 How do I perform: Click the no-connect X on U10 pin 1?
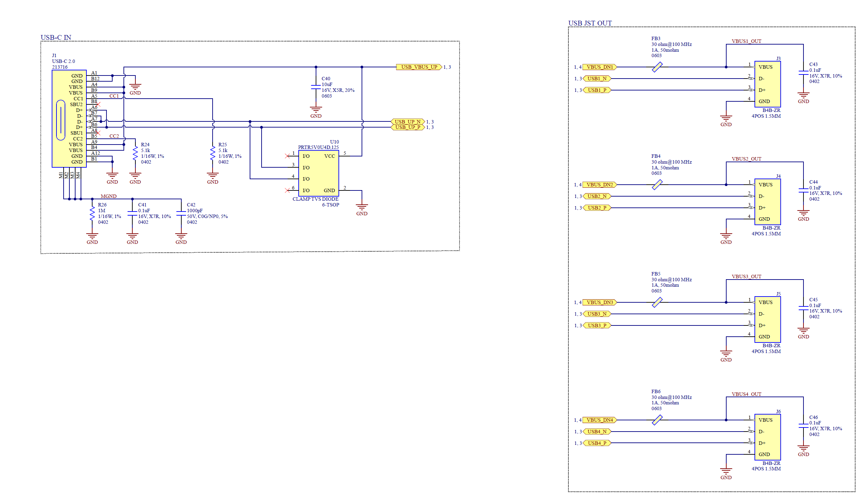[x=287, y=156]
